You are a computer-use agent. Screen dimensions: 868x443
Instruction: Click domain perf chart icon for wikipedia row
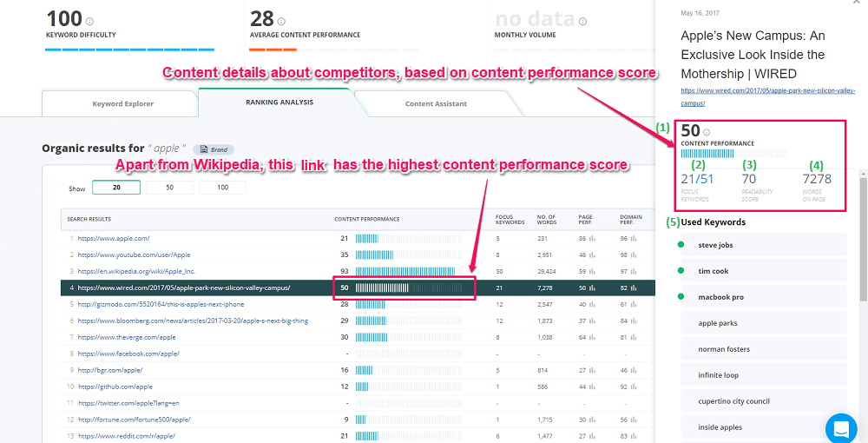633,271
